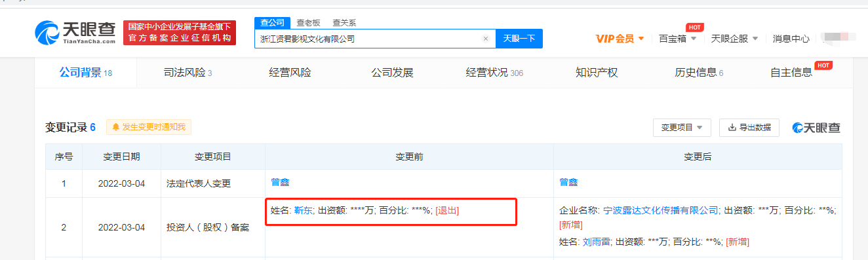Click the 变更项目 column header

tap(213, 157)
